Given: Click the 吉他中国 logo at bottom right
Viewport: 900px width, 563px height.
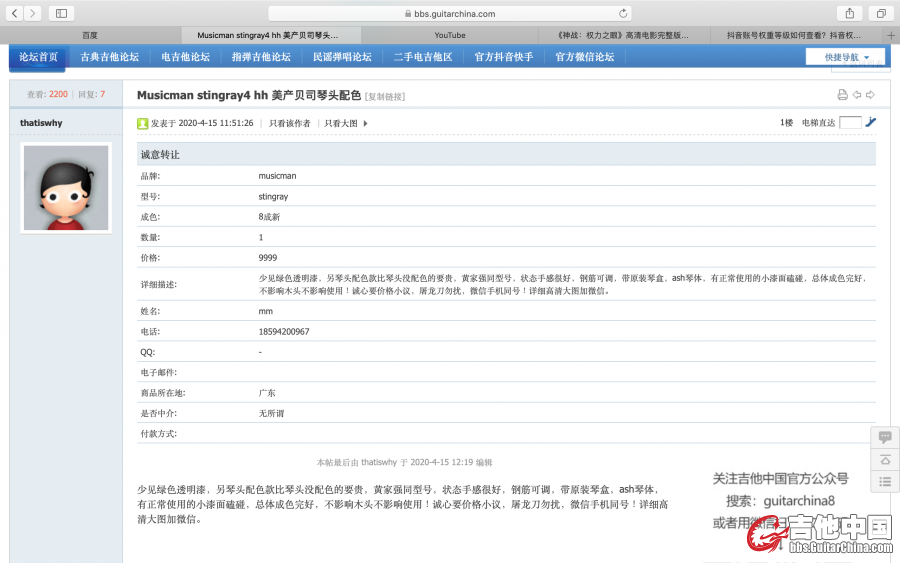Looking at the screenshot, I should click(x=820, y=534).
